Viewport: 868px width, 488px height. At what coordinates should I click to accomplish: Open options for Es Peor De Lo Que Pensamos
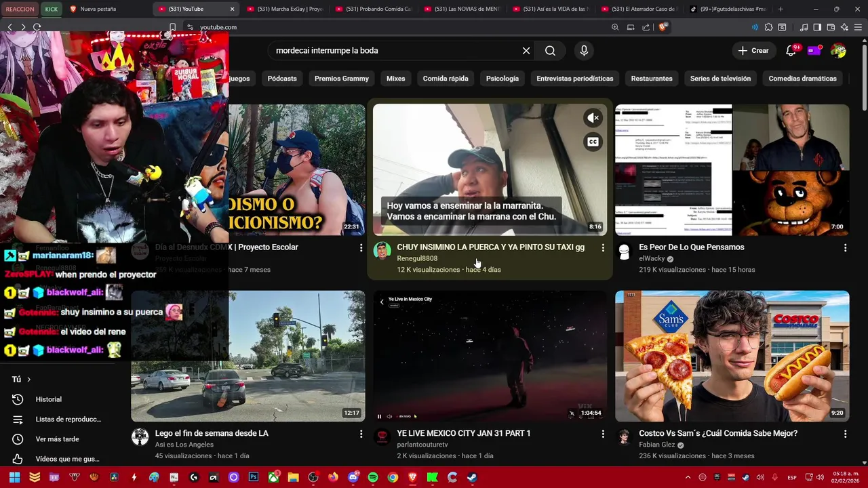(845, 248)
